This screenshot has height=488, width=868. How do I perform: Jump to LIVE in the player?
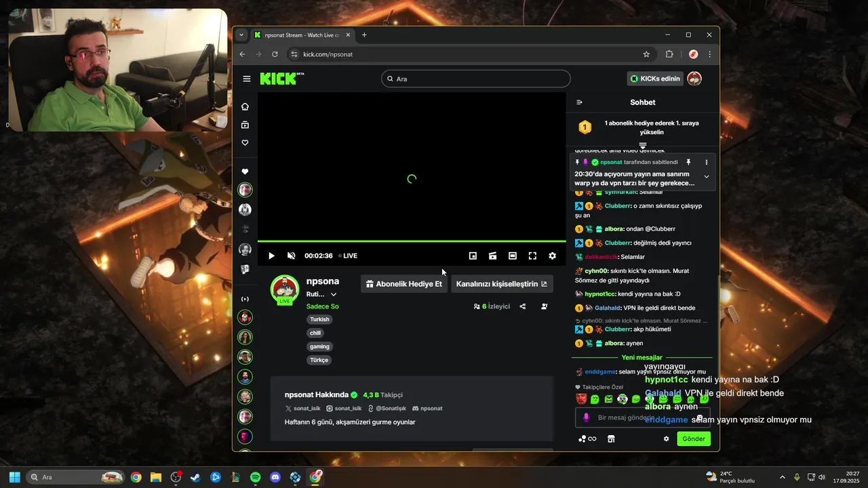click(348, 256)
